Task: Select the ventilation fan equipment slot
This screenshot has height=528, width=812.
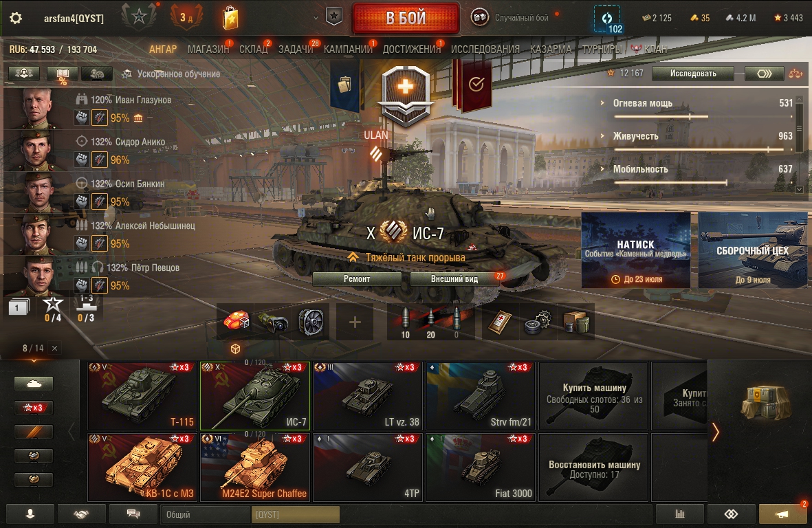Action: [x=311, y=322]
